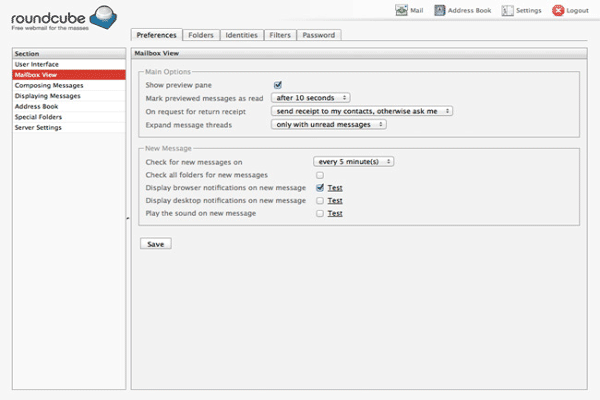Open the return receipt request dropdown

(x=362, y=111)
